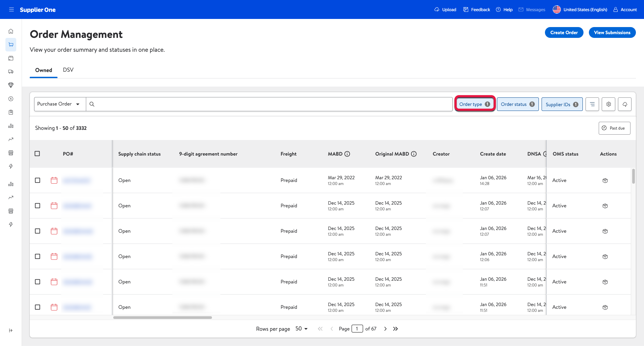Click the Create Order button
Image resolution: width=644 pixels, height=346 pixels.
tap(564, 32)
